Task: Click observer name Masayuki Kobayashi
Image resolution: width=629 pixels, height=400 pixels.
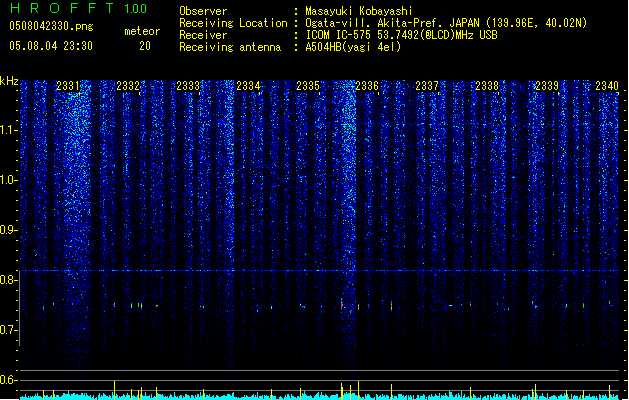Action: (359, 11)
